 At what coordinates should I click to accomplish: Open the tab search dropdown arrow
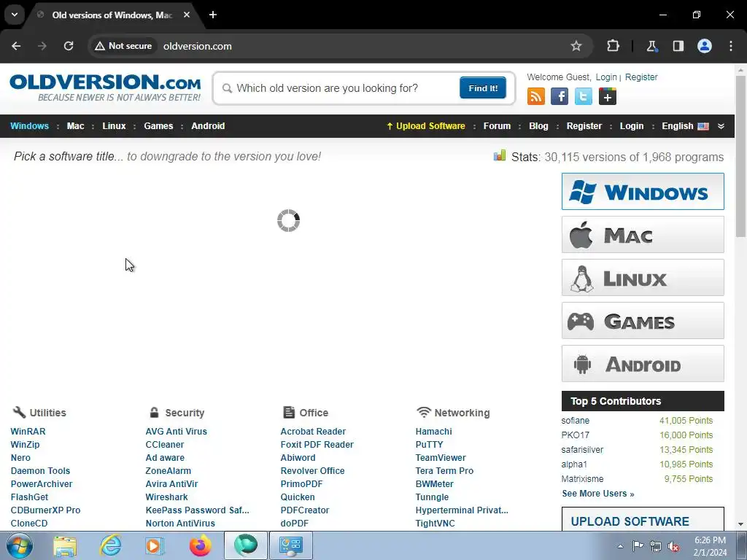tap(15, 15)
